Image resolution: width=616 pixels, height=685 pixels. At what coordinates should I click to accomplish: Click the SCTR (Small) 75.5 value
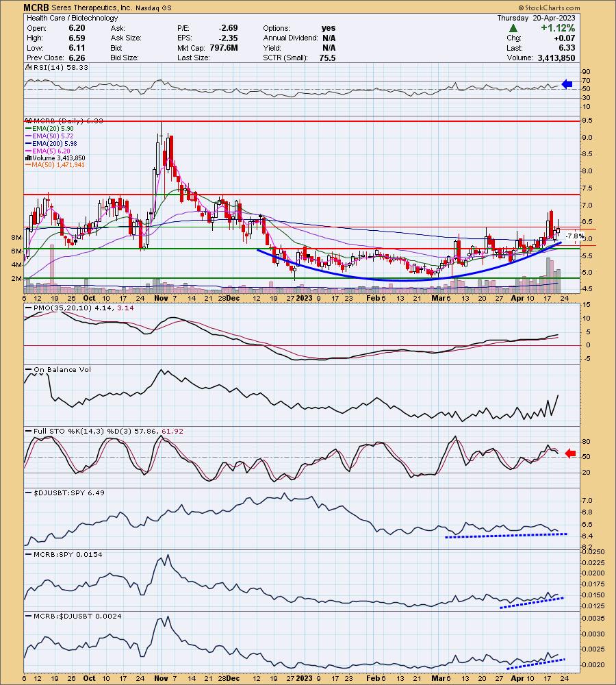(327, 58)
